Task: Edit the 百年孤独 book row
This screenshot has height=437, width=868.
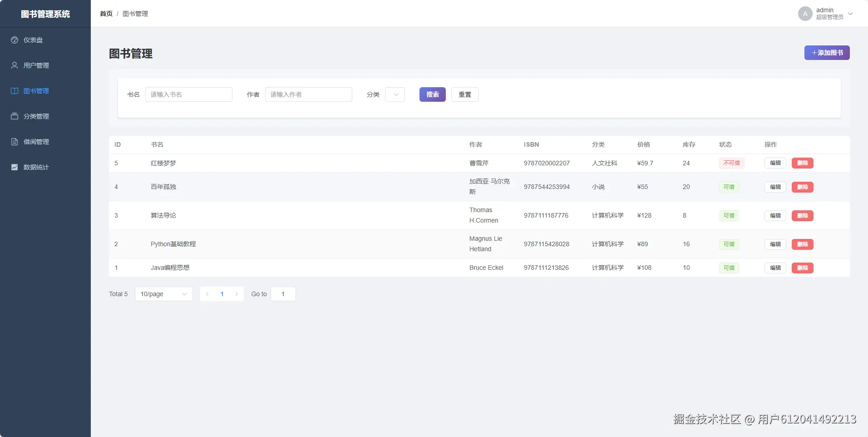Action: pos(775,187)
